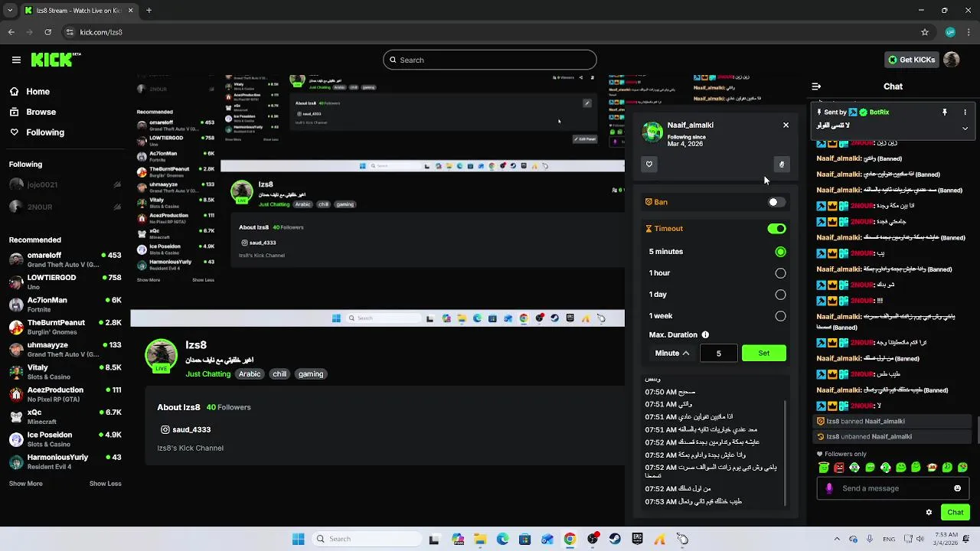The height and width of the screenshot is (551, 980).
Task: Open Steam from taskbar
Action: click(x=615, y=539)
